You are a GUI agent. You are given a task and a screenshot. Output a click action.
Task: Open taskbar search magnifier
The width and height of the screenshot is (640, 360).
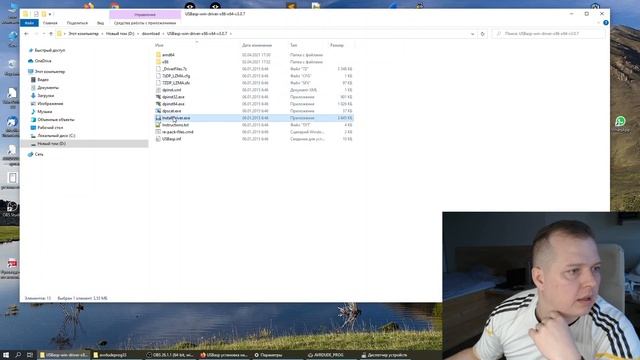[18, 355]
